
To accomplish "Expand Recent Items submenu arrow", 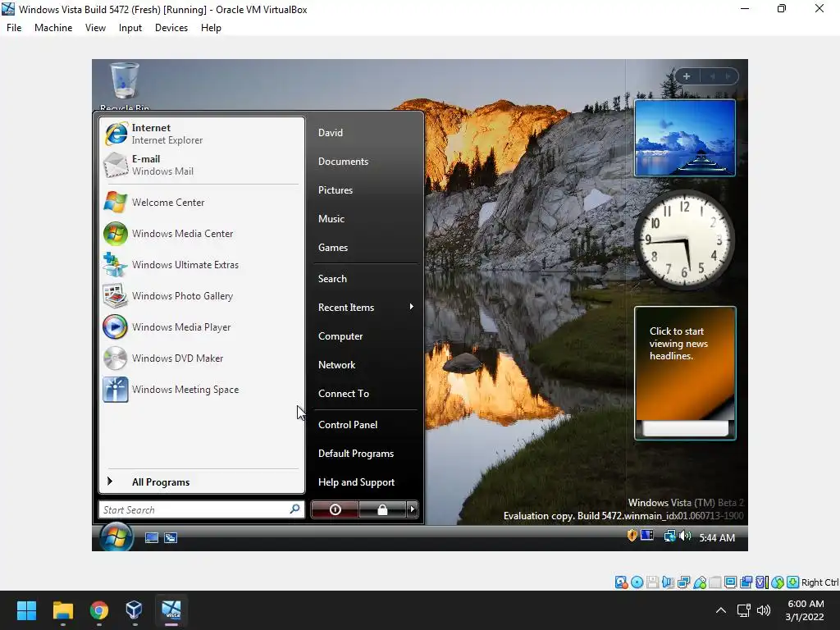I will [x=412, y=307].
